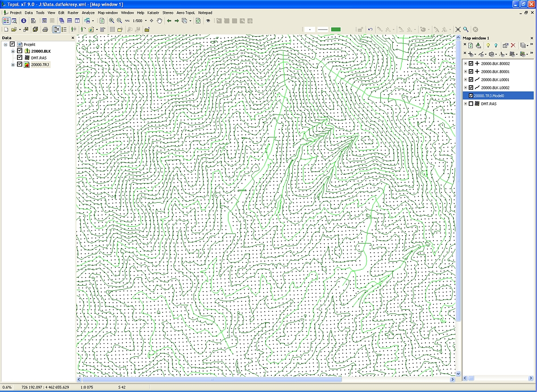Enable the DMT.RAS layer checkbox in Map window
This screenshot has width=537, height=392.
coord(471,104)
